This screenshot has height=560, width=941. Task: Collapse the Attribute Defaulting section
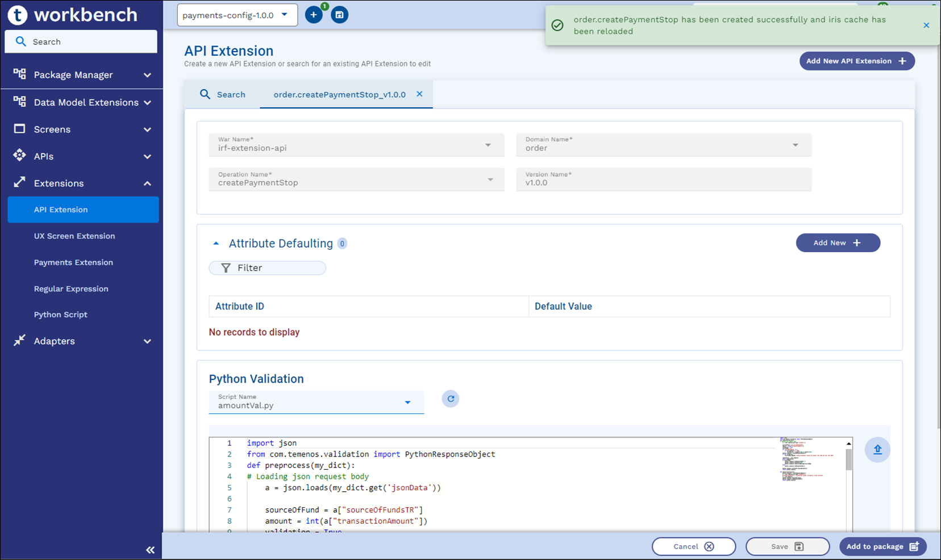(x=216, y=244)
